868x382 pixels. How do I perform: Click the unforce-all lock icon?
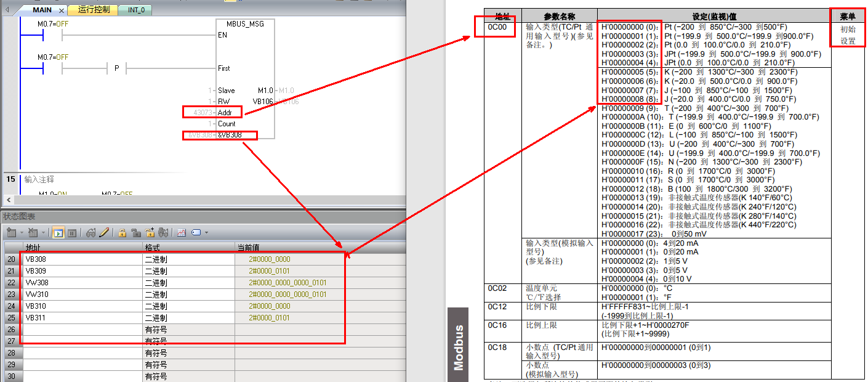pyautogui.click(x=150, y=233)
